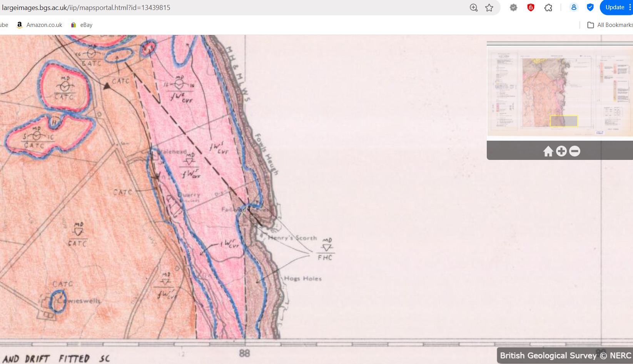This screenshot has height=364, width=633.
Task: Click the red padlock shield extension
Action: (x=531, y=8)
